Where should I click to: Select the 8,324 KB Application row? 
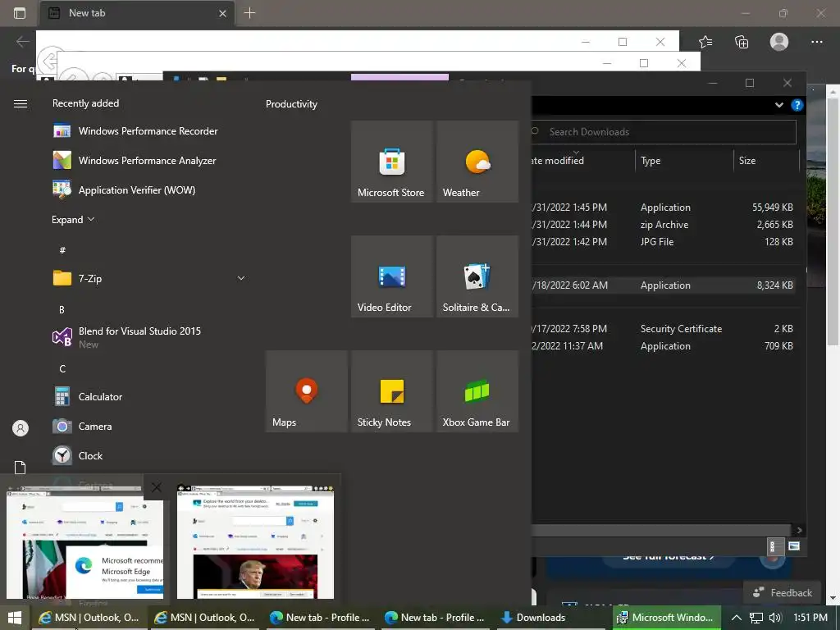tap(663, 285)
